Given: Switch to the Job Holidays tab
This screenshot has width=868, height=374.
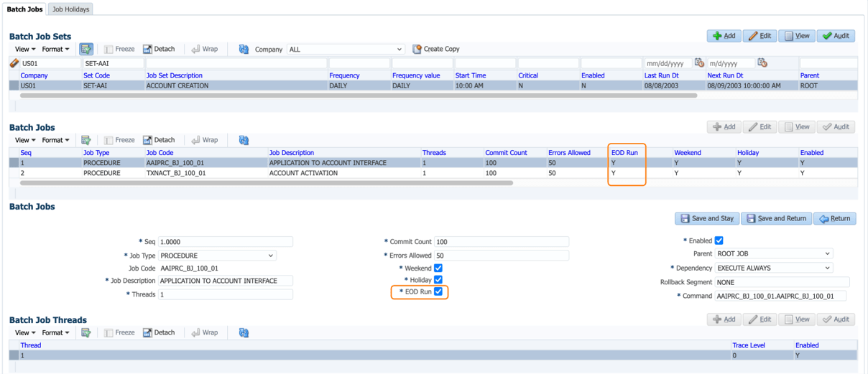Looking at the screenshot, I should [71, 9].
